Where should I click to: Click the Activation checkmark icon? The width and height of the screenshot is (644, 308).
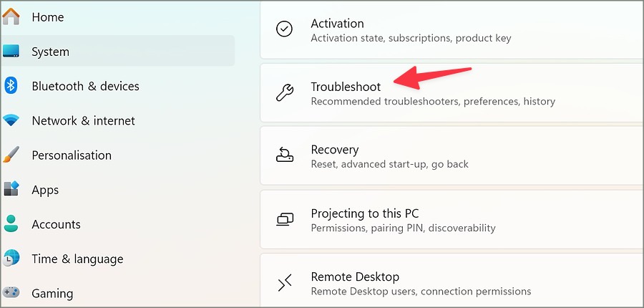285,29
